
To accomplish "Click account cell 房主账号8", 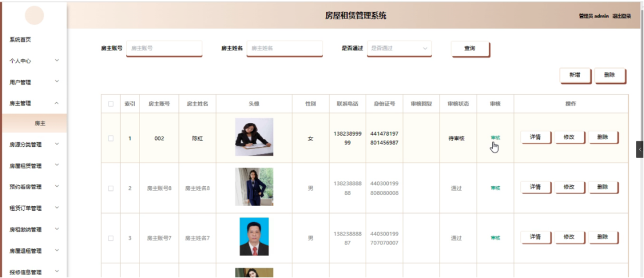I will [159, 188].
